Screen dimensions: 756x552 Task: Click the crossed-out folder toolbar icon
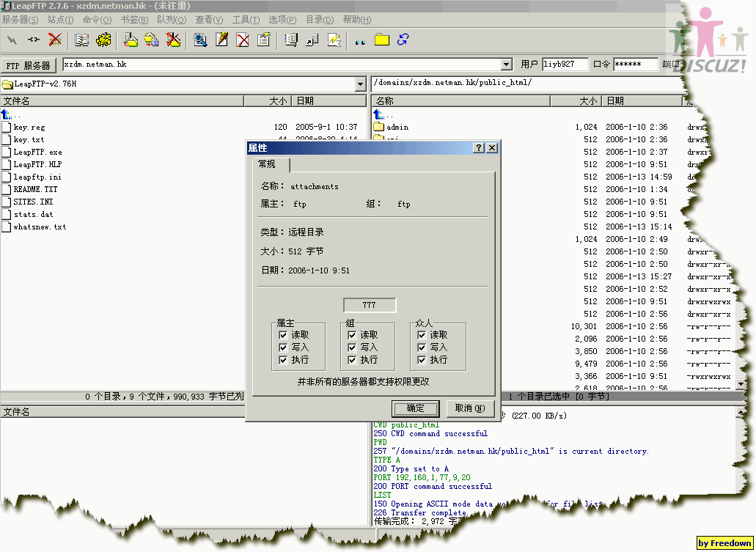coord(173,40)
